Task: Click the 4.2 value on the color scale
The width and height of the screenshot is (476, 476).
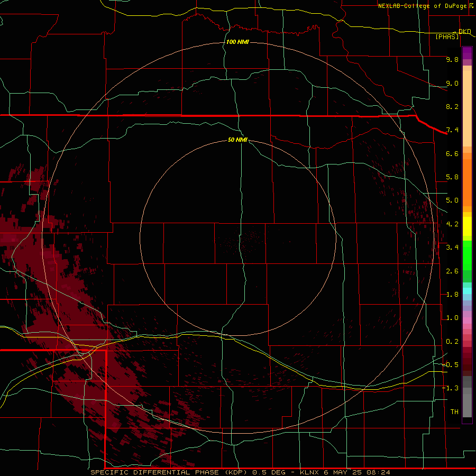Action: (452, 224)
